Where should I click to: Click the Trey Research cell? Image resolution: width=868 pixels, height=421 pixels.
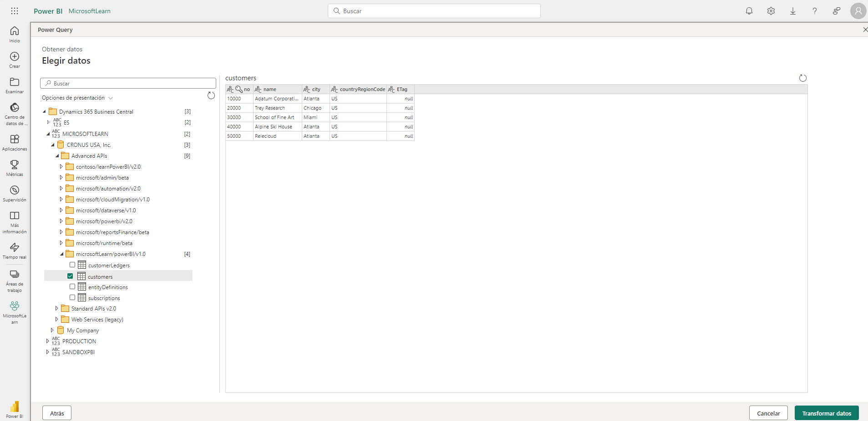pos(277,108)
